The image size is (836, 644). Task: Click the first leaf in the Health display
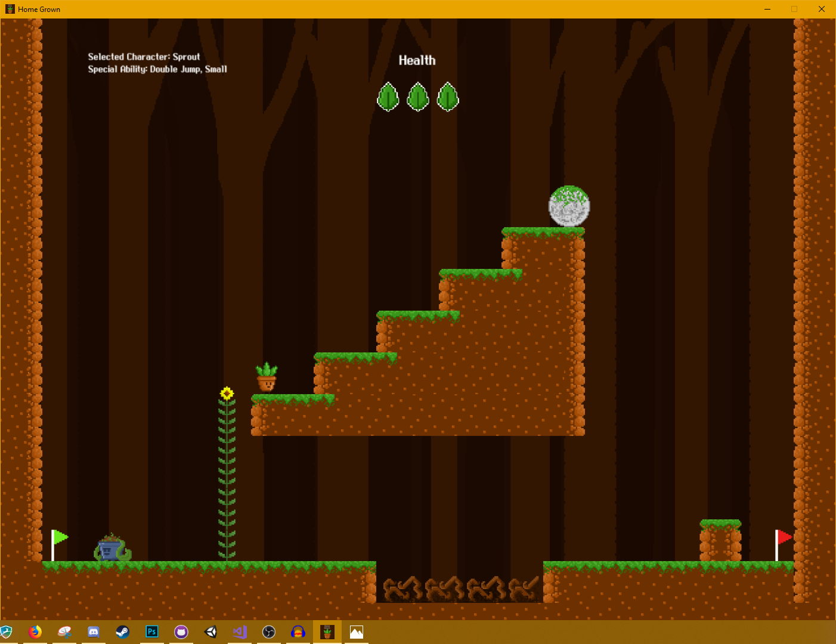click(388, 97)
